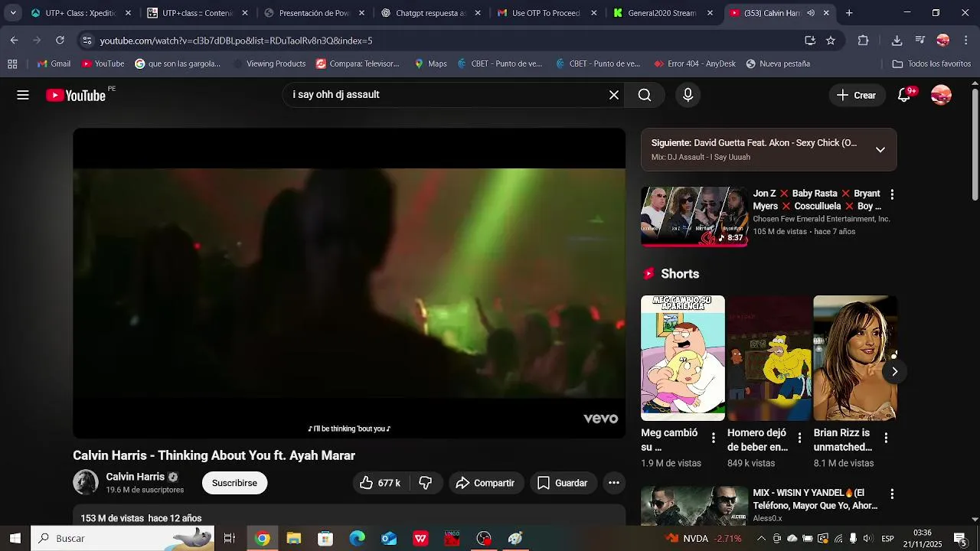The image size is (980, 551).
Task: Open the YouTube hamburger guide menu
Action: click(23, 95)
